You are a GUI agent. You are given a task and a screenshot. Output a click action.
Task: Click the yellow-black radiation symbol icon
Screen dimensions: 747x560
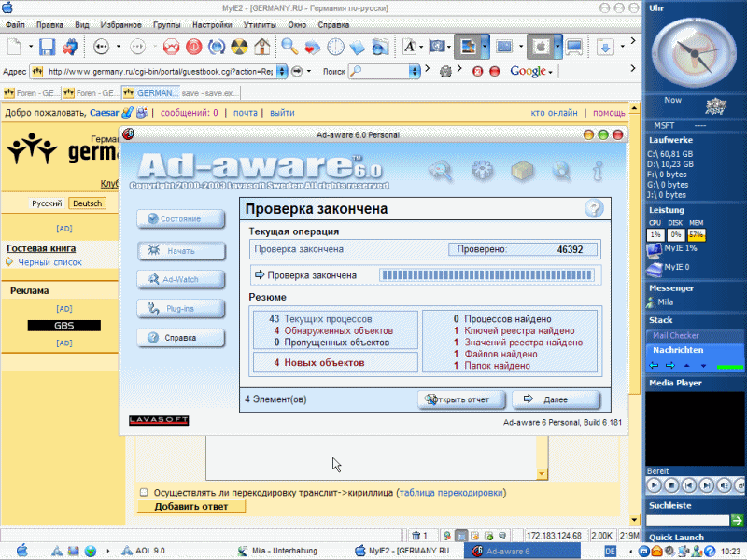pos(239,47)
